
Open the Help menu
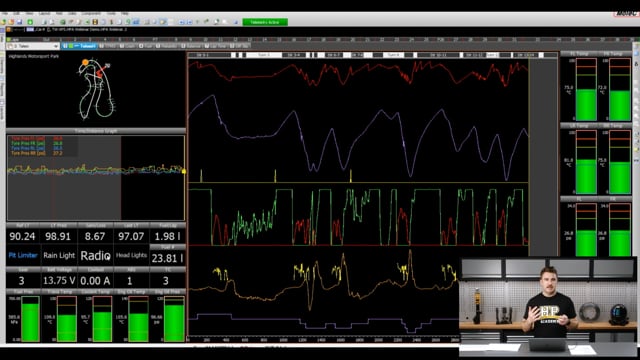[x=124, y=13]
